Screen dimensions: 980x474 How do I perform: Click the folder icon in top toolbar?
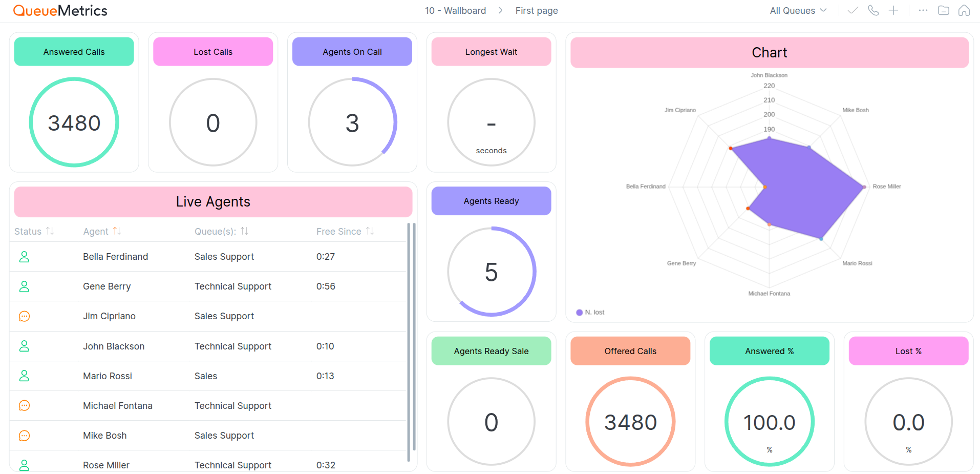[944, 11]
